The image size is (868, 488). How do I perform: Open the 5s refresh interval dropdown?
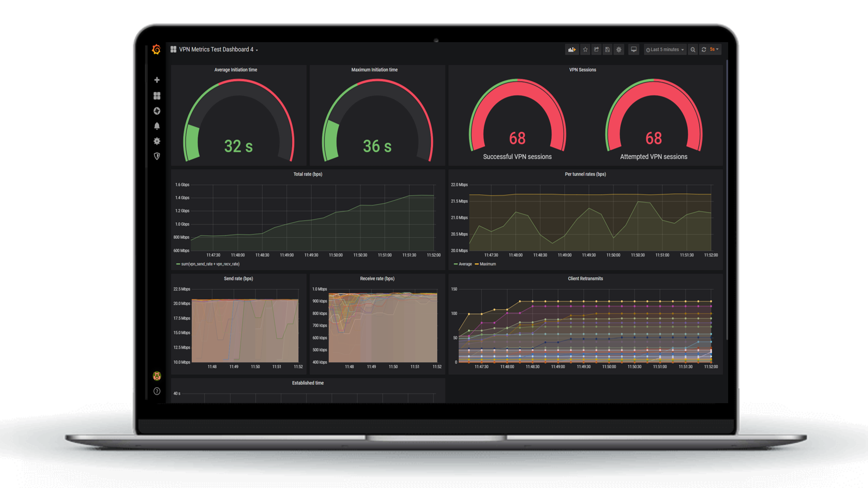pos(713,49)
